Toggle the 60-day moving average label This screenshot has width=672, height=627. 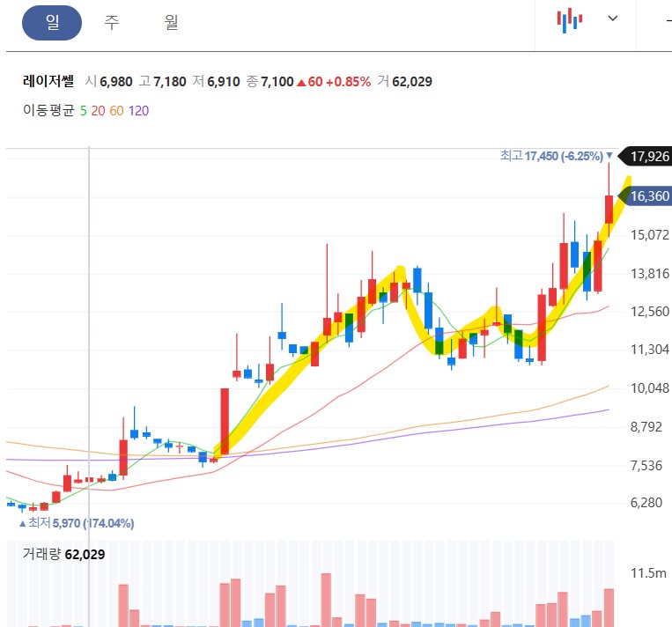[x=116, y=111]
